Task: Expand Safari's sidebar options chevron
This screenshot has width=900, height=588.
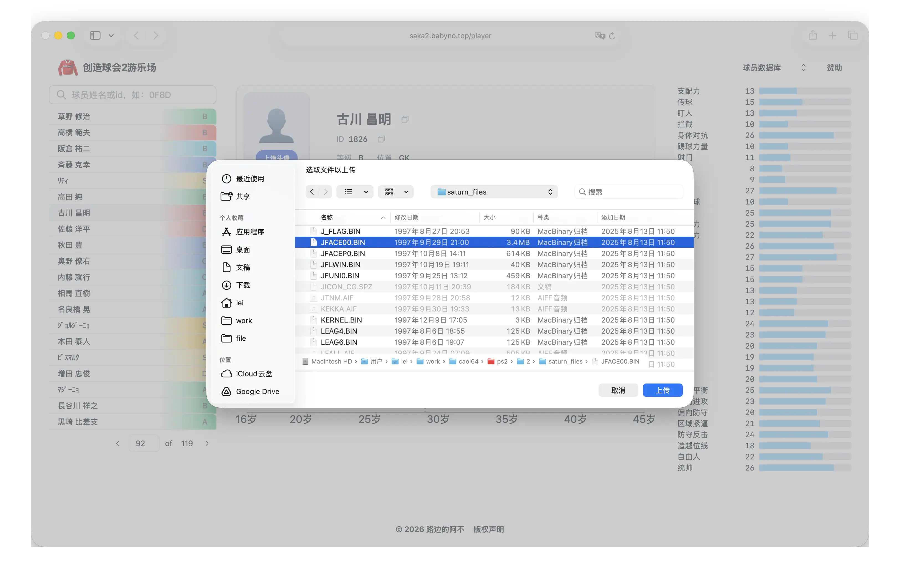Action: tap(111, 35)
